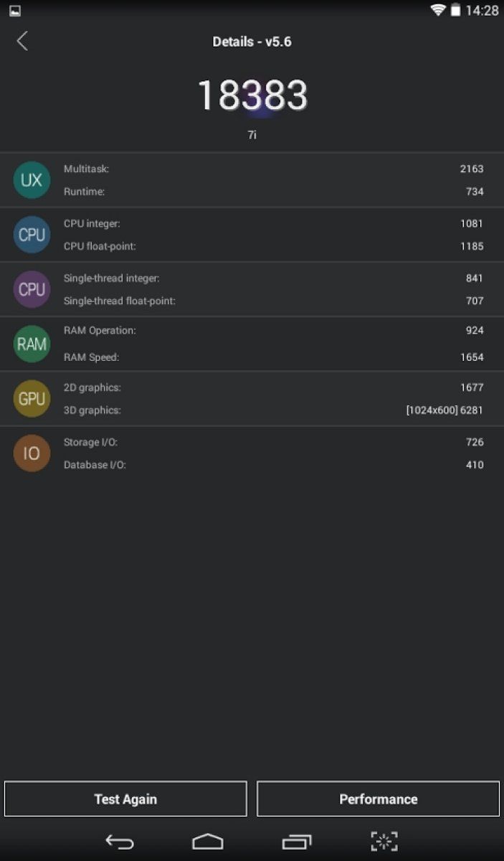Open the Wi-Fi status icon
Screen dimensions: 504x861
(x=437, y=10)
